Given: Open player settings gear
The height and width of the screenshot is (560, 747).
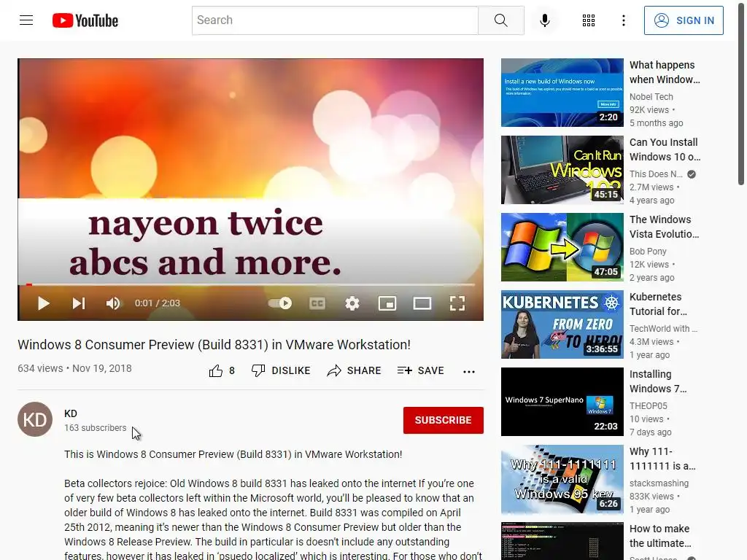Looking at the screenshot, I should point(352,303).
